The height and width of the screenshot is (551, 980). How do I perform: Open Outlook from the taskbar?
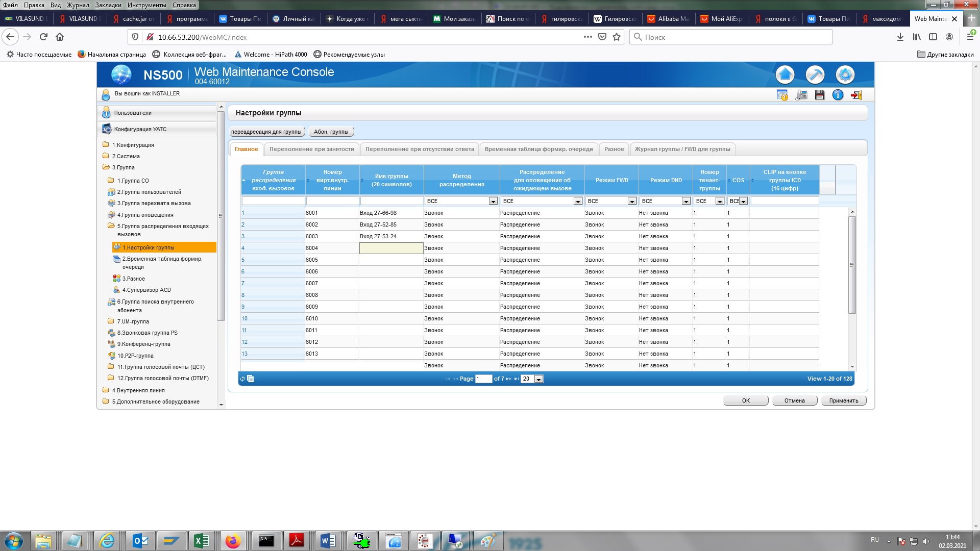click(140, 541)
